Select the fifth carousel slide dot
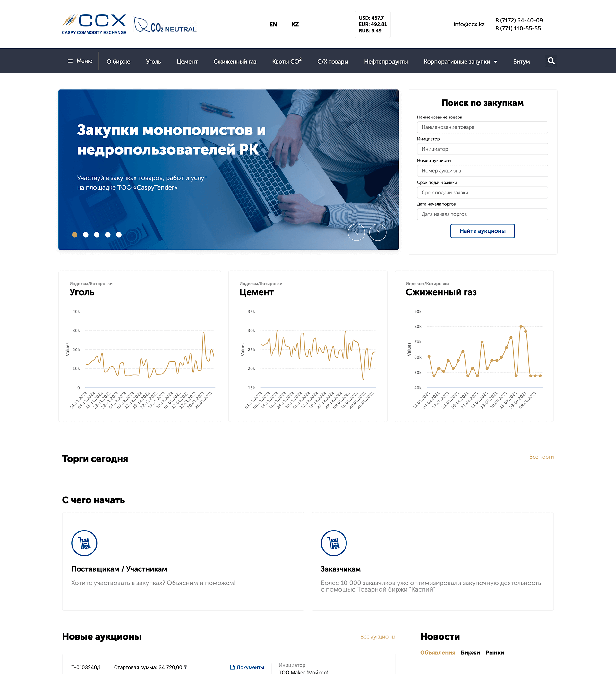 119,235
